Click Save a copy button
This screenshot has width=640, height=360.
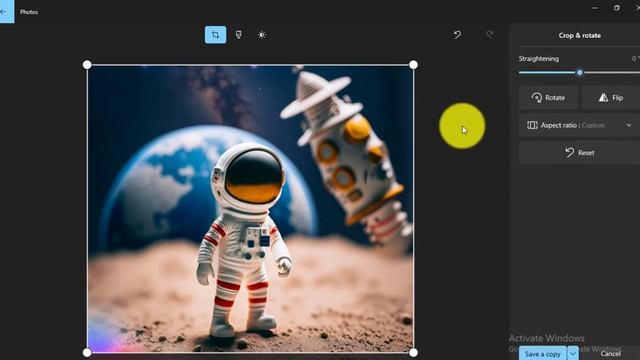click(x=542, y=353)
